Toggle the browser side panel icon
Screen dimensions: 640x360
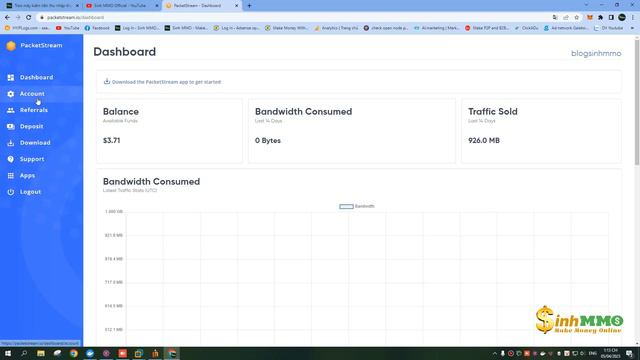pyautogui.click(x=611, y=17)
